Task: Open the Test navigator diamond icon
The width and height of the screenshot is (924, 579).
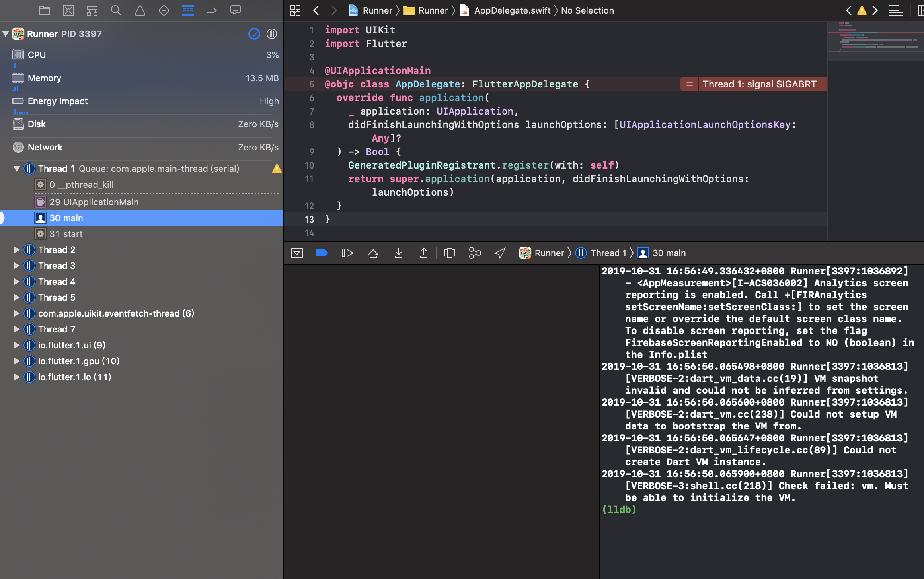Action: [164, 10]
